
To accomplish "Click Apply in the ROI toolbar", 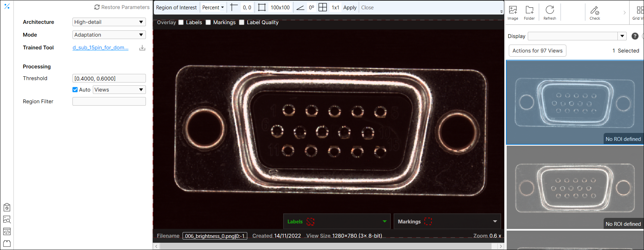I will tap(350, 7).
